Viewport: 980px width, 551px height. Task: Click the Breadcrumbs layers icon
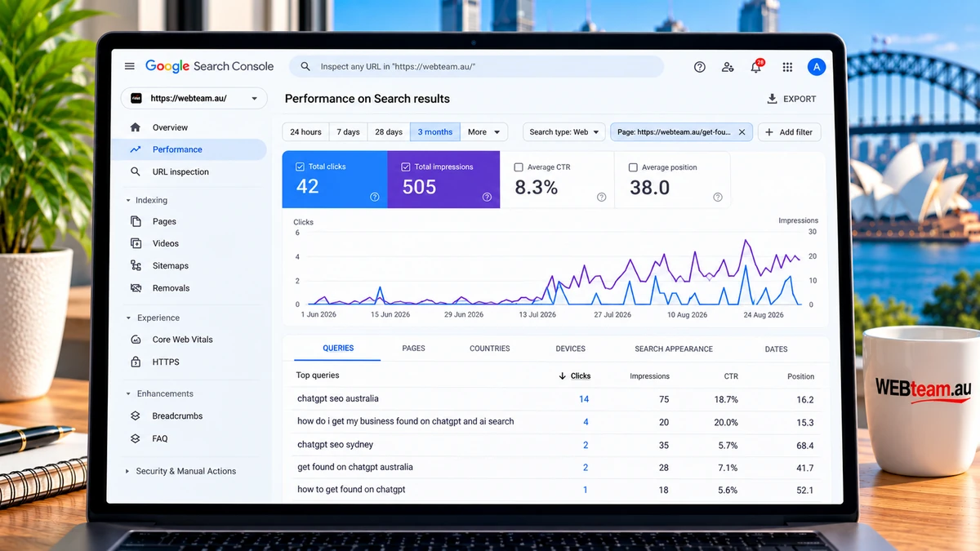coord(136,415)
